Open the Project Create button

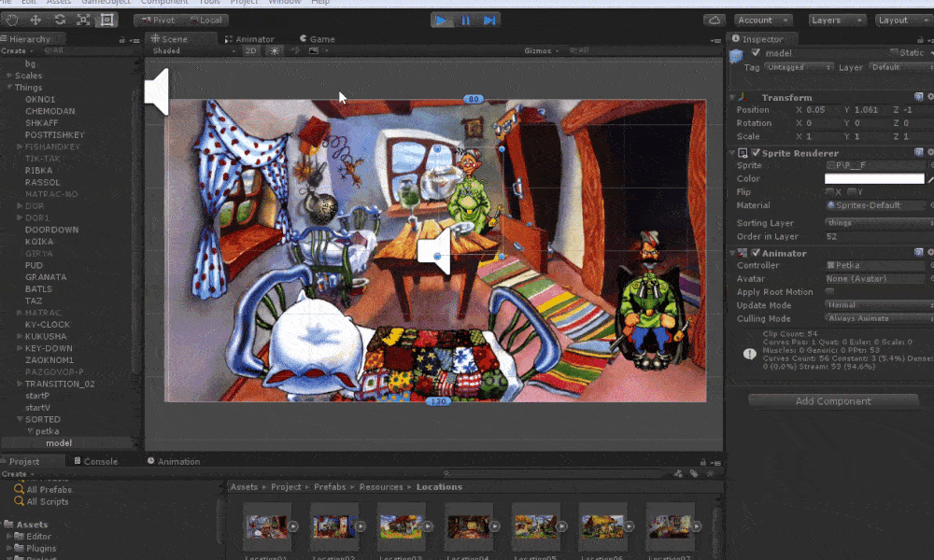17,474
